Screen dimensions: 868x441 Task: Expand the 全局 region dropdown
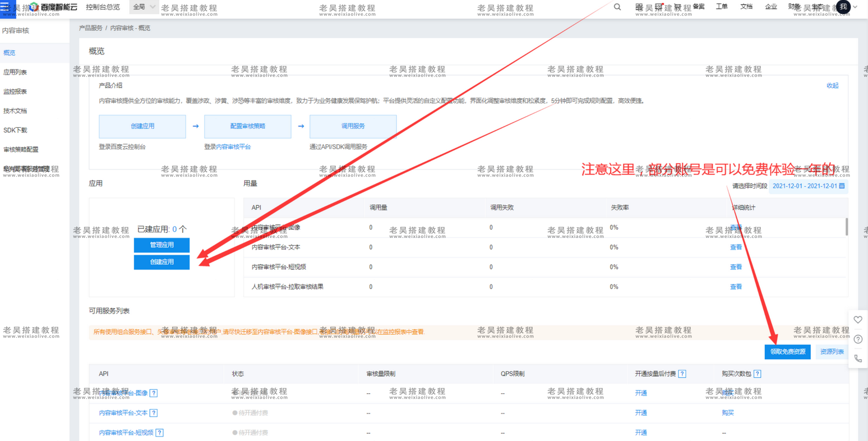point(144,7)
